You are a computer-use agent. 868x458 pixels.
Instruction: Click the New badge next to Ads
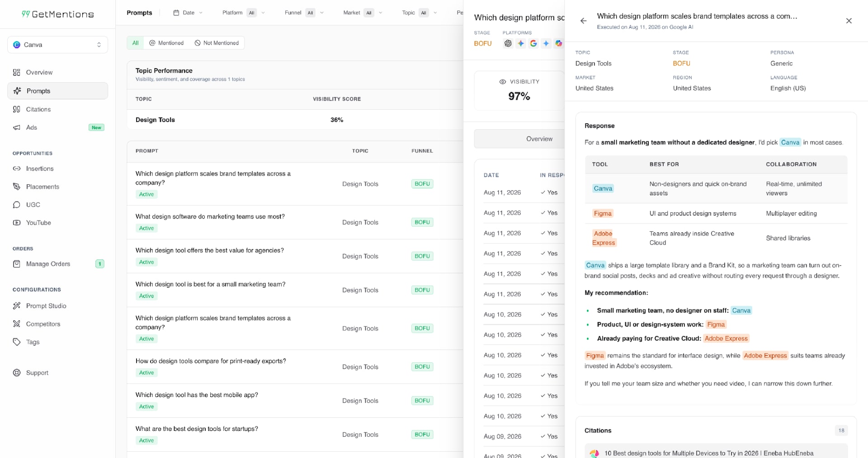coord(96,127)
